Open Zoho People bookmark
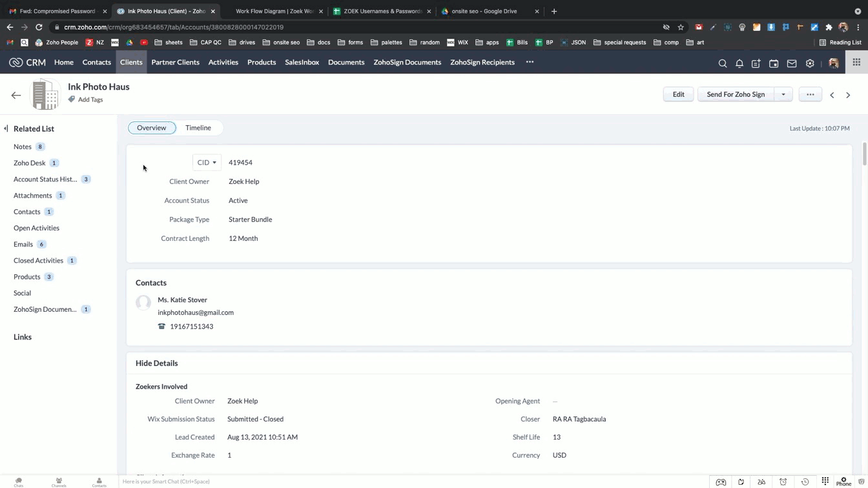 [57, 43]
